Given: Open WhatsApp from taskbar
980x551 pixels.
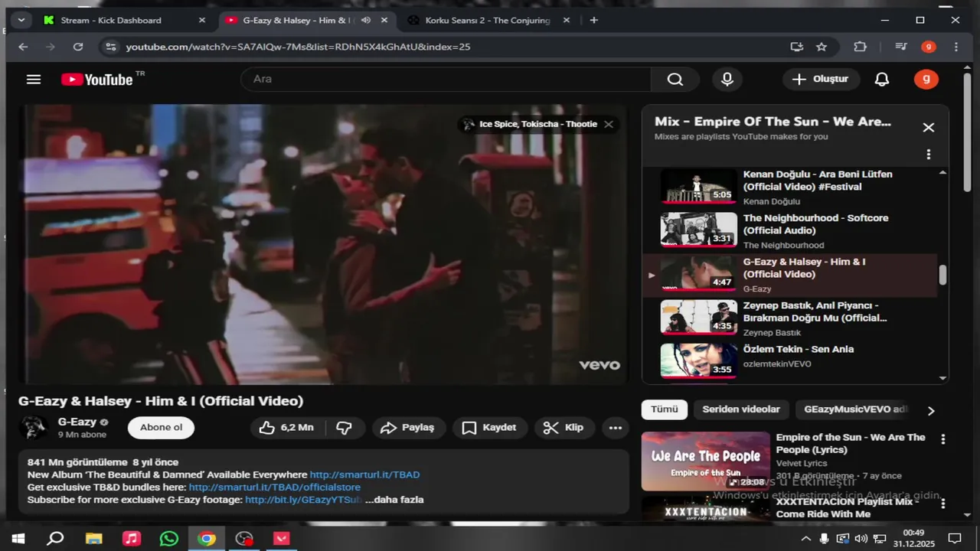Looking at the screenshot, I should pos(169,538).
